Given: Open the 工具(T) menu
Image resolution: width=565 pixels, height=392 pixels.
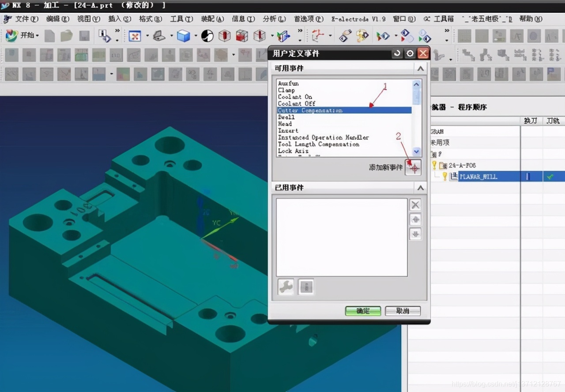Looking at the screenshot, I should (181, 19).
